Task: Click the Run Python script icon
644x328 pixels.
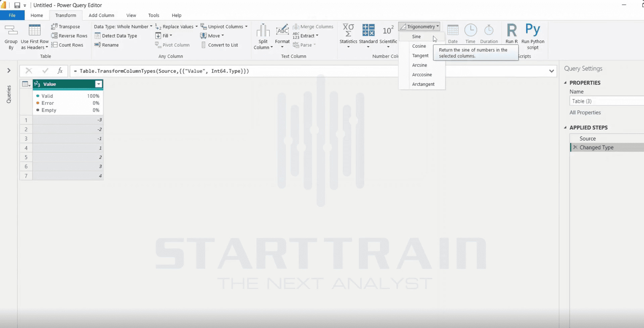Action: pyautogui.click(x=533, y=30)
